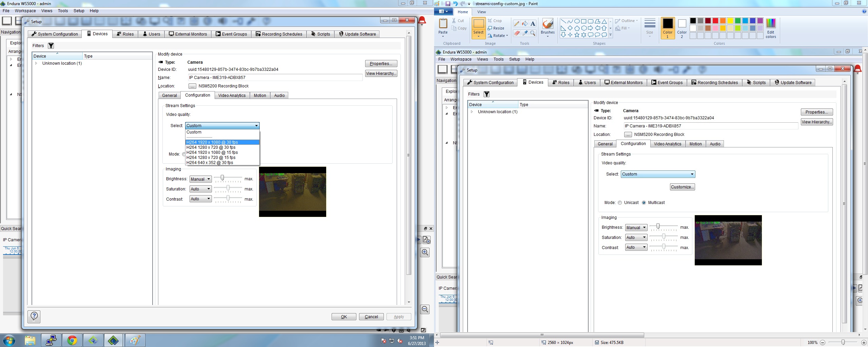Image resolution: width=868 pixels, height=347 pixels.
Task: Select the Text tool in Paint
Action: point(533,24)
